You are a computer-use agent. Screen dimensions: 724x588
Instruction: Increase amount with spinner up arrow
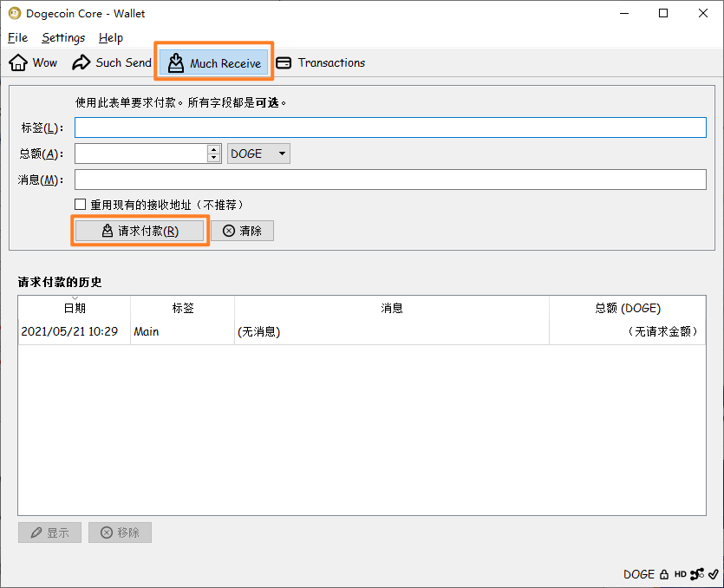pos(214,149)
